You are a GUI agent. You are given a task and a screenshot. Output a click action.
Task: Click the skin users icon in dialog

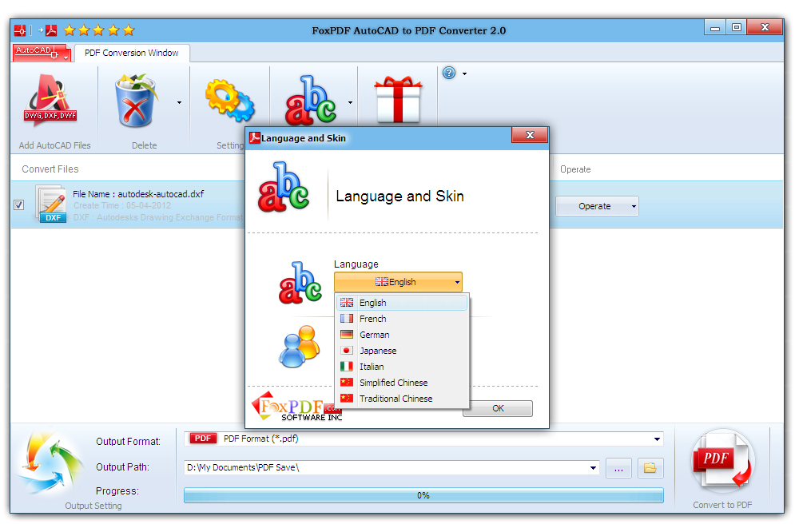pyautogui.click(x=300, y=347)
